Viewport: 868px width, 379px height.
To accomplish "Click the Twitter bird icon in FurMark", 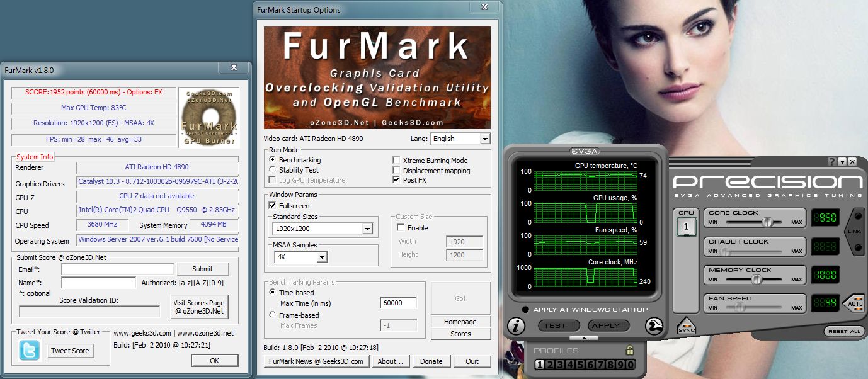I will pos(30,350).
